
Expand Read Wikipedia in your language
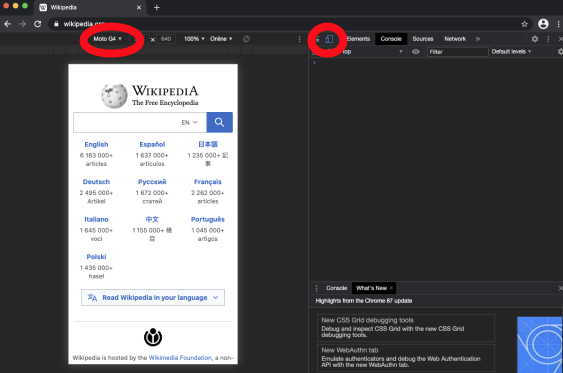[153, 298]
